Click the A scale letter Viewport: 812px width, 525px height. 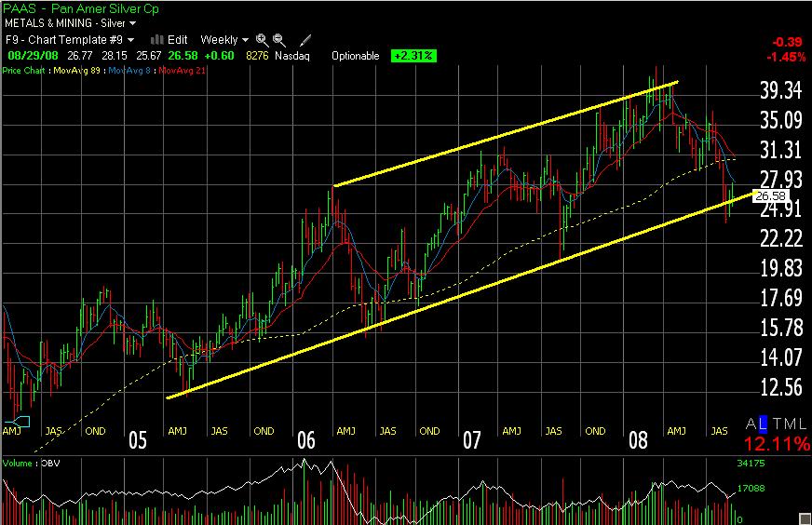pos(751,424)
